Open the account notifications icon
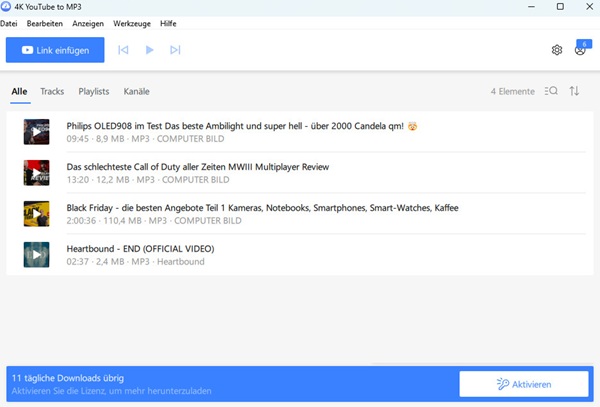600x407 pixels. tap(580, 50)
